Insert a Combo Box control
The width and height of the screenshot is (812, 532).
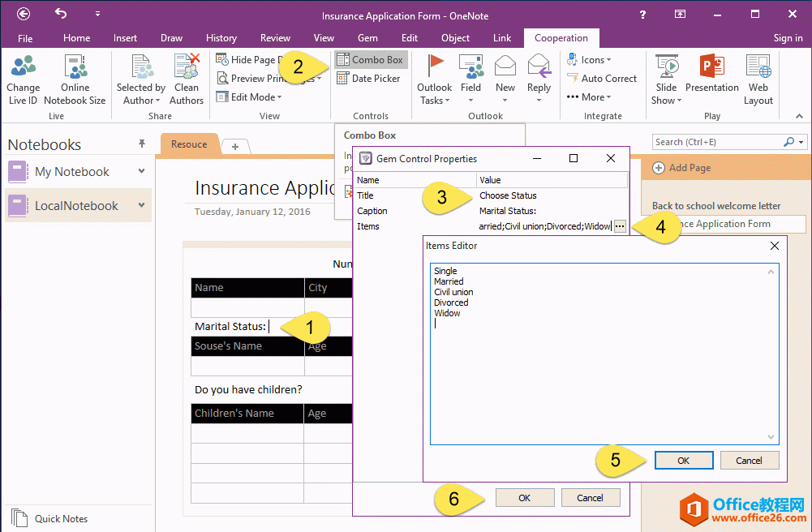pos(370,60)
